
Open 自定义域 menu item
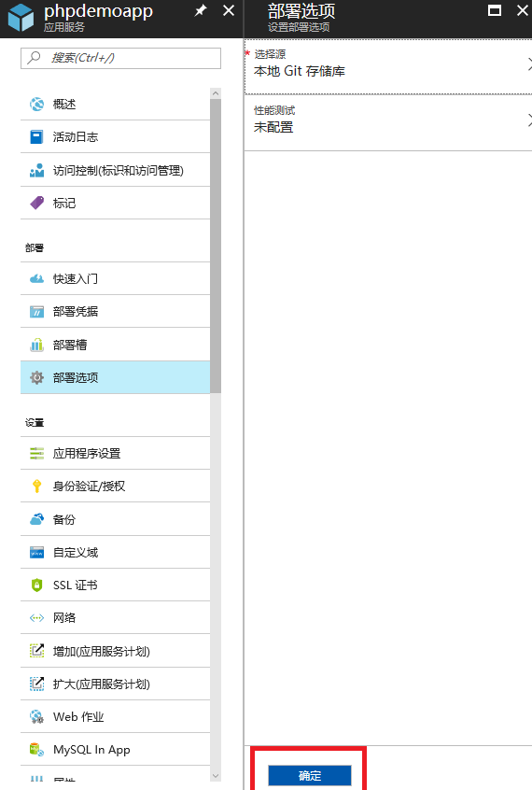(116, 552)
